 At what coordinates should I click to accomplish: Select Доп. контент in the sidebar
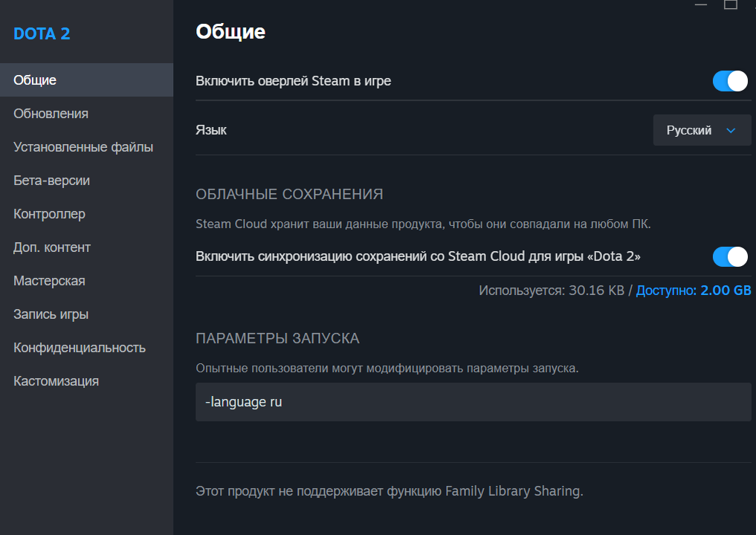tap(51, 247)
